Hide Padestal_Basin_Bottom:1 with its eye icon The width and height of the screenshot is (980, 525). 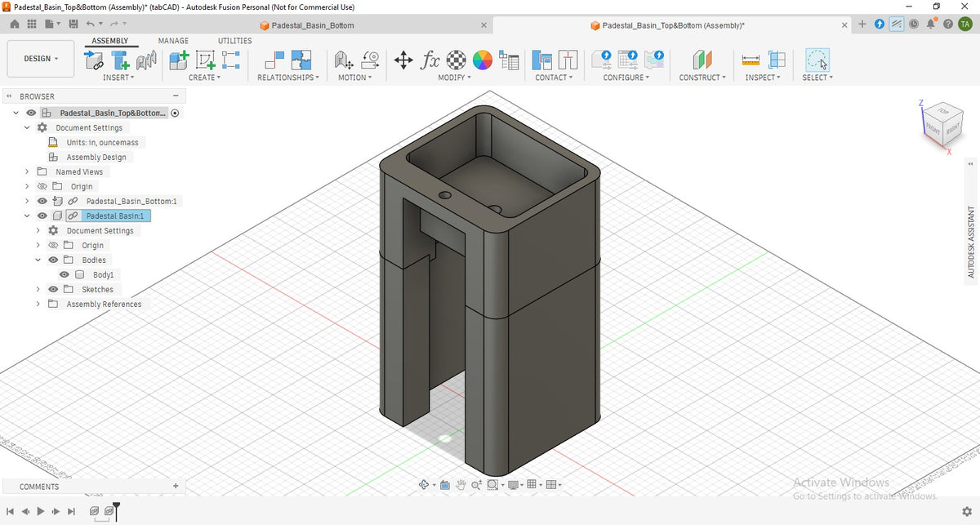click(x=42, y=201)
